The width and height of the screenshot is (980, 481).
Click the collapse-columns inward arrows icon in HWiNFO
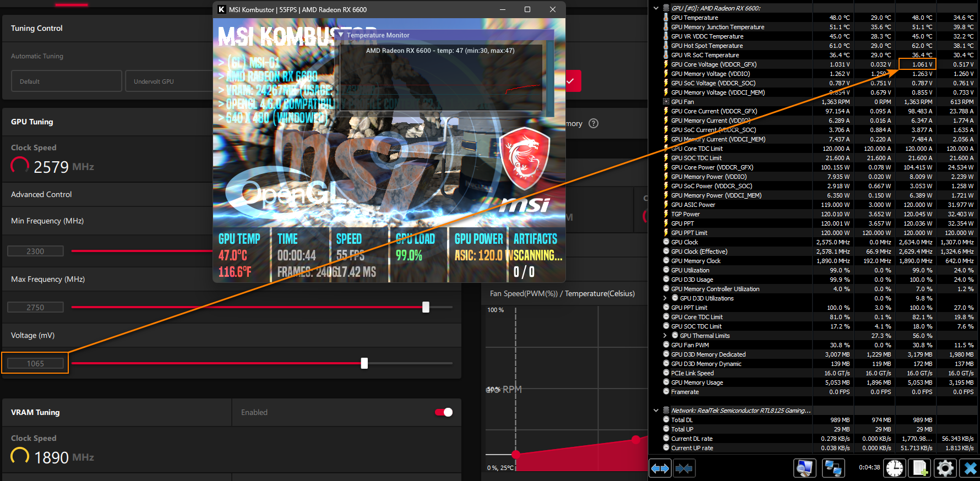pos(684,468)
